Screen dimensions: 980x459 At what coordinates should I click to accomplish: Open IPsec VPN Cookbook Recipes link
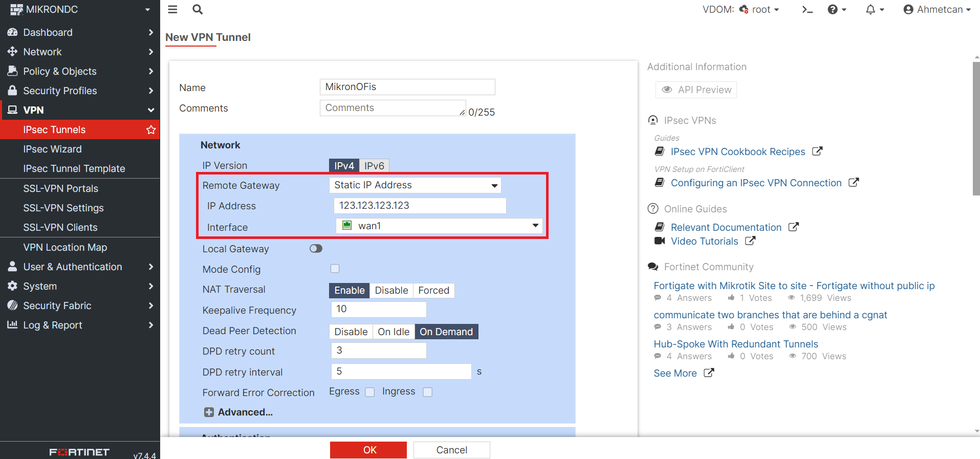click(x=738, y=151)
